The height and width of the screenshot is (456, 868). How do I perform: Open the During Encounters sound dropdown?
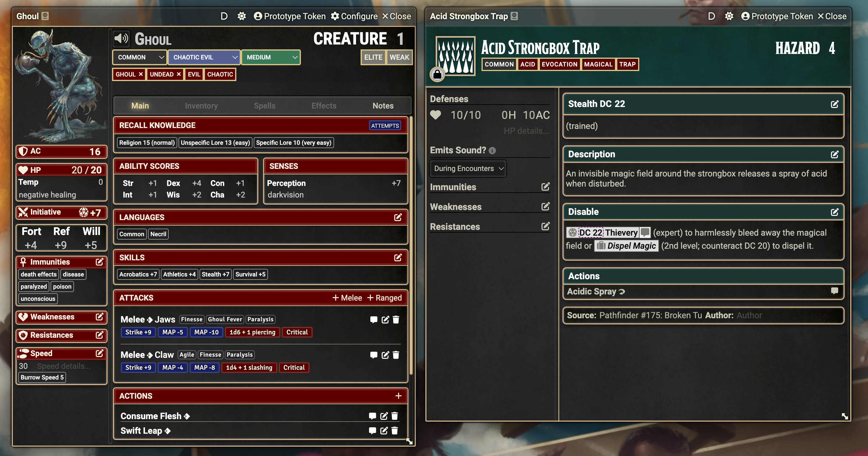[x=468, y=168]
